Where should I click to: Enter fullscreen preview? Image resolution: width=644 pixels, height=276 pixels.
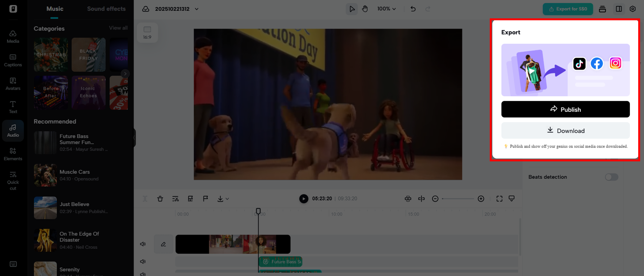[499, 199]
